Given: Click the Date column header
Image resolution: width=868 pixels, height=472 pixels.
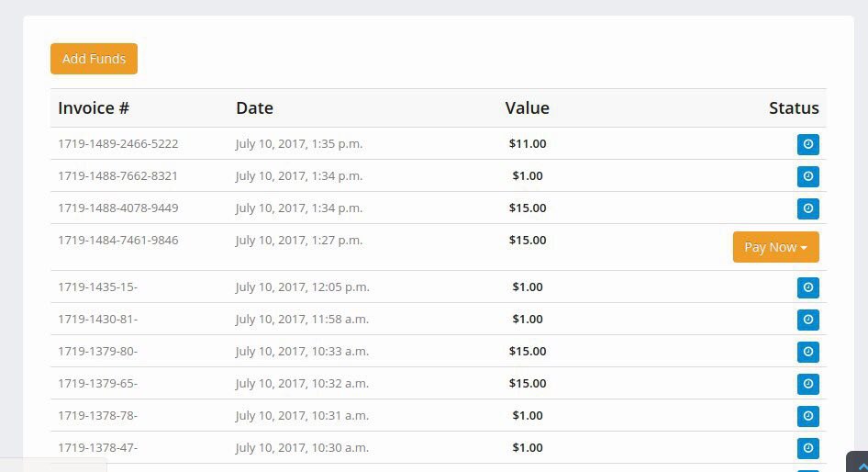Looking at the screenshot, I should tap(255, 107).
